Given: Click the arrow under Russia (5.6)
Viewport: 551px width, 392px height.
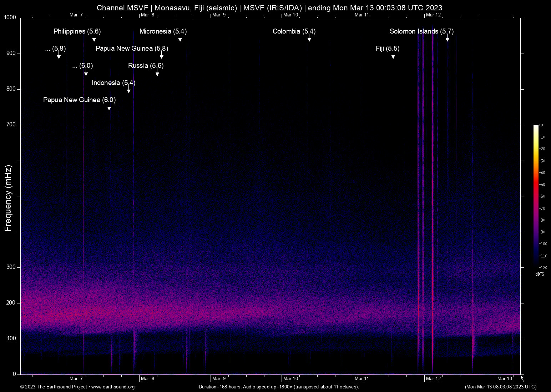Looking at the screenshot, I should [157, 73].
